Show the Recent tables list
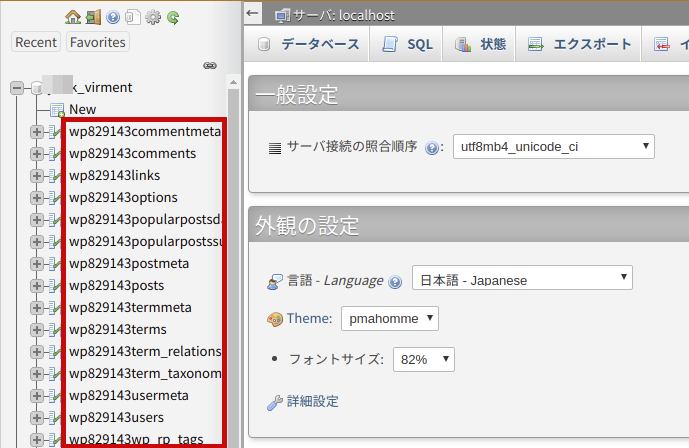Viewport: 689px width, 448px height. (36, 42)
